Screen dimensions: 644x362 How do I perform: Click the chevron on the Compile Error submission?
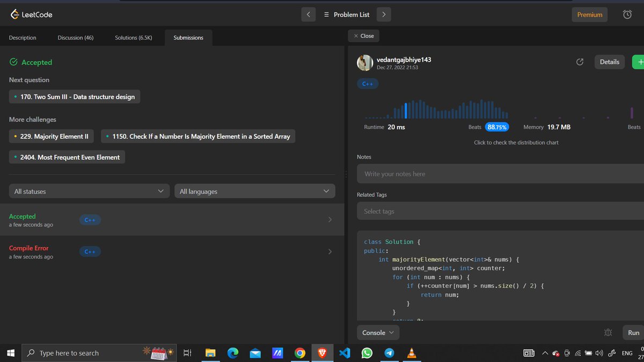(330, 252)
